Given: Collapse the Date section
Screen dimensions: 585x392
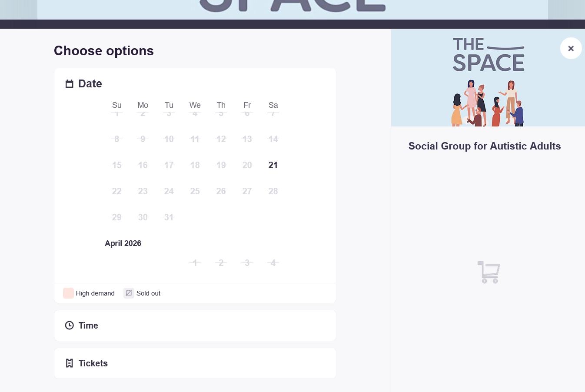Looking at the screenshot, I should coord(90,83).
